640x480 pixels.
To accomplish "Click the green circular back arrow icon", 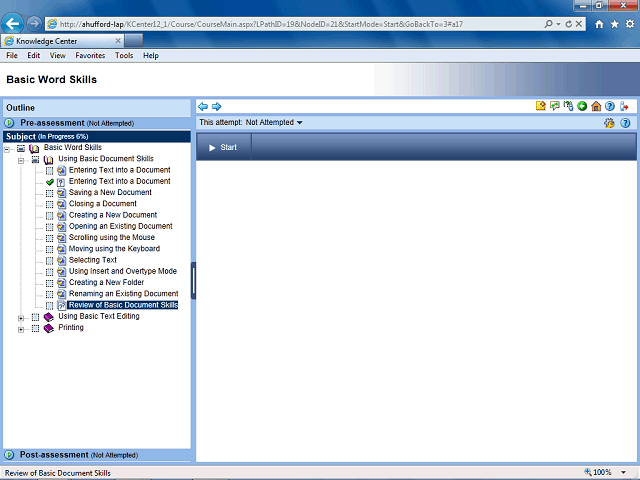I will point(582,106).
